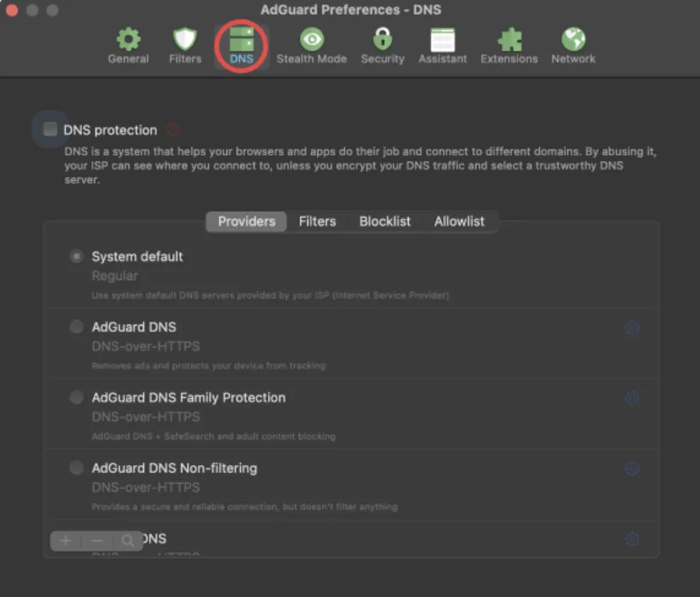Select AdGuard DNS Non-filtering provider
This screenshot has width=700, height=597.
[76, 467]
